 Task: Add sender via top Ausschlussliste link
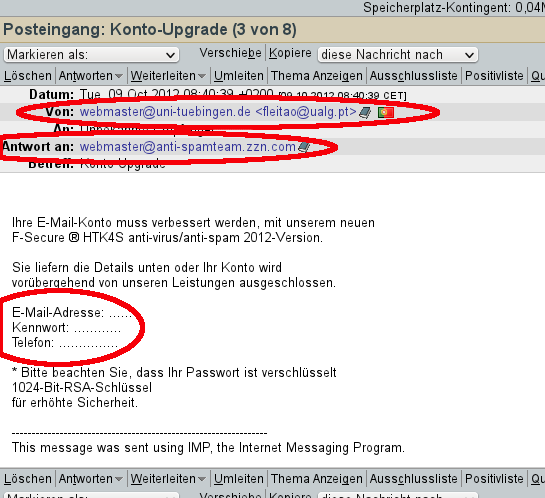pos(413,76)
